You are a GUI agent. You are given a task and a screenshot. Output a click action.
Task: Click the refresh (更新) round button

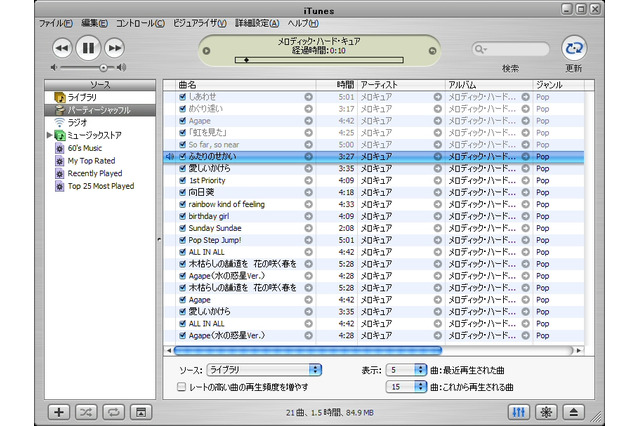573,48
